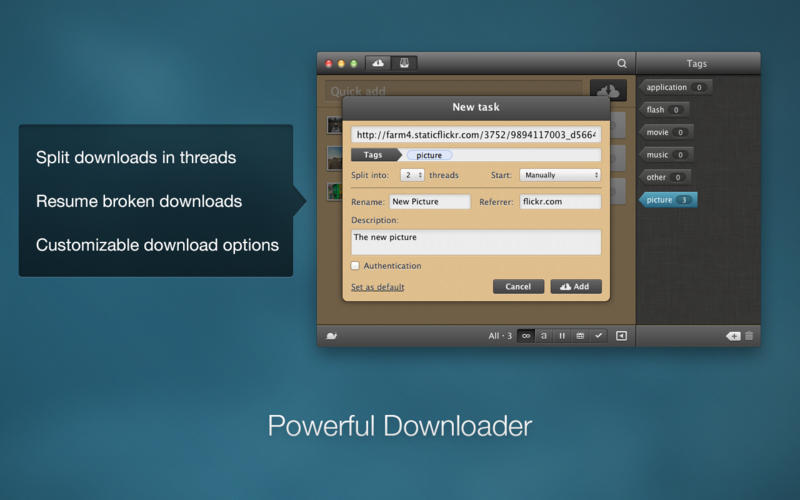The width and height of the screenshot is (800, 500).
Task: Minimize window with the yellow button
Action: (x=341, y=64)
